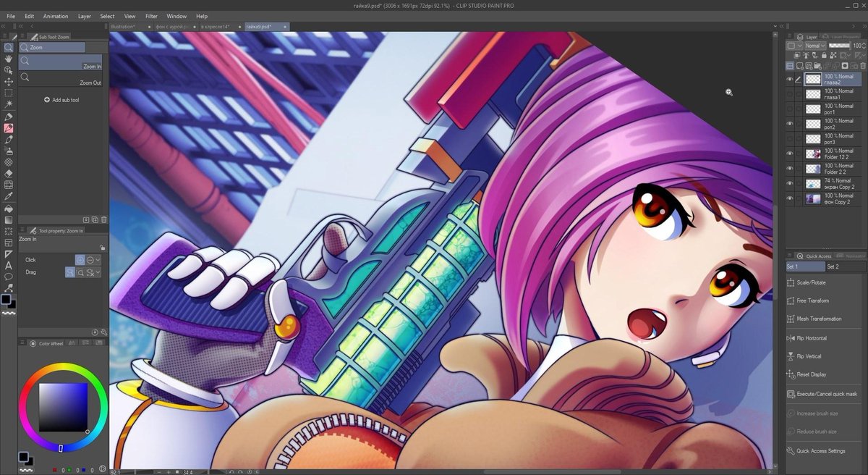
Task: Open the Filter menu
Action: (x=151, y=16)
